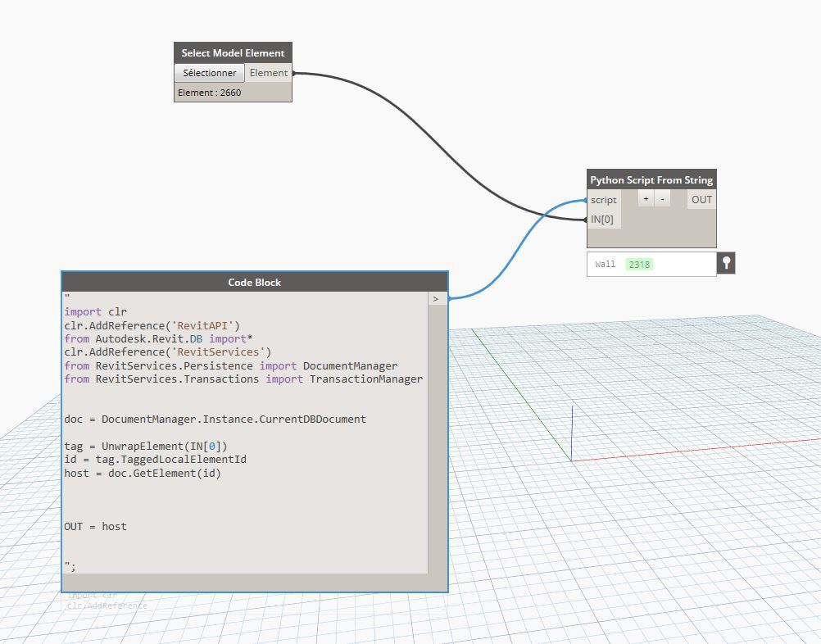The image size is (821, 644).
Task: Click the 'tag = UnwrapElement(IN[0])' line
Action: tap(146, 446)
